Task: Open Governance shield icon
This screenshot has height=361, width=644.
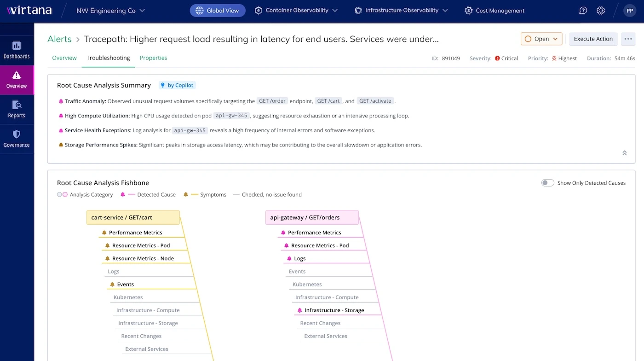Action: [17, 134]
